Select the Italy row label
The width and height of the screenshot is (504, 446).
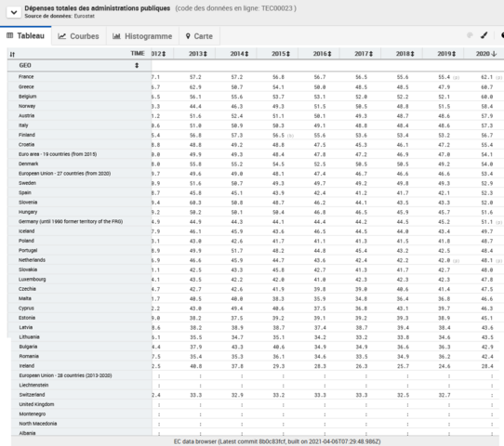(x=23, y=125)
